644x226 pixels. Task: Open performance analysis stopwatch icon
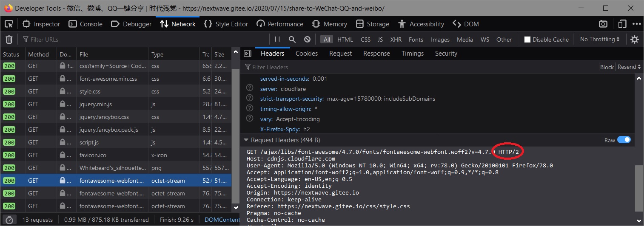9,220
